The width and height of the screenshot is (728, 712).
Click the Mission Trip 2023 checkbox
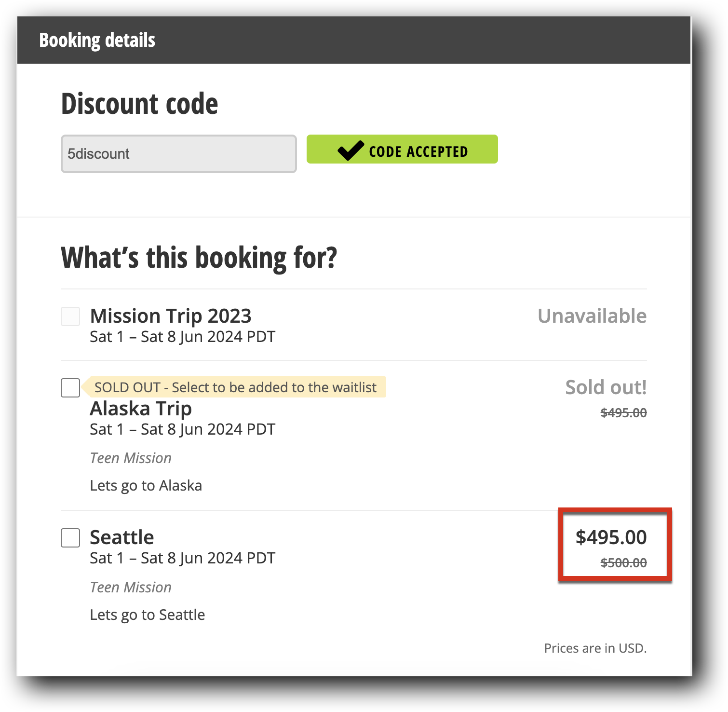pyautogui.click(x=70, y=316)
